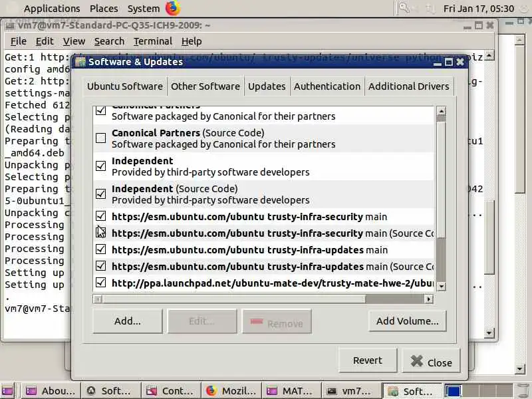Switch to 'Cont...' taskbar window

(171, 391)
